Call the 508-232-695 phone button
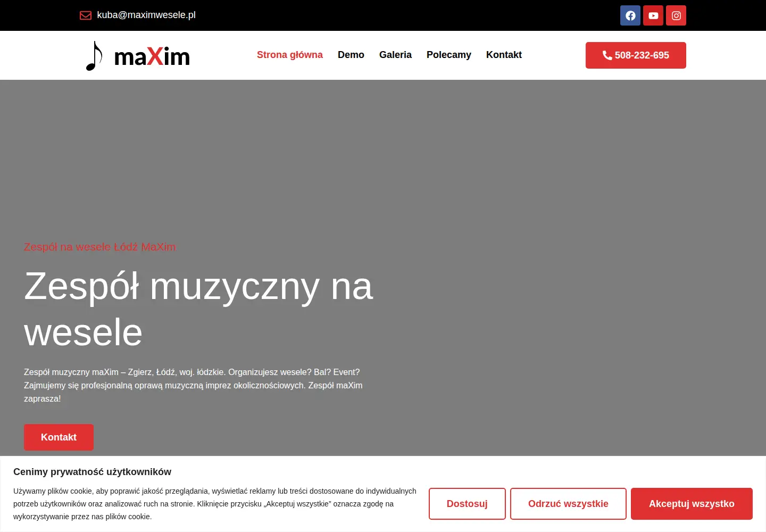 click(x=636, y=55)
